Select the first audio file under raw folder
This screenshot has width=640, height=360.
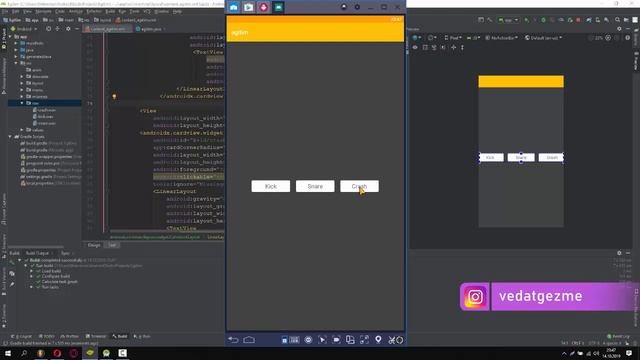click(x=44, y=110)
